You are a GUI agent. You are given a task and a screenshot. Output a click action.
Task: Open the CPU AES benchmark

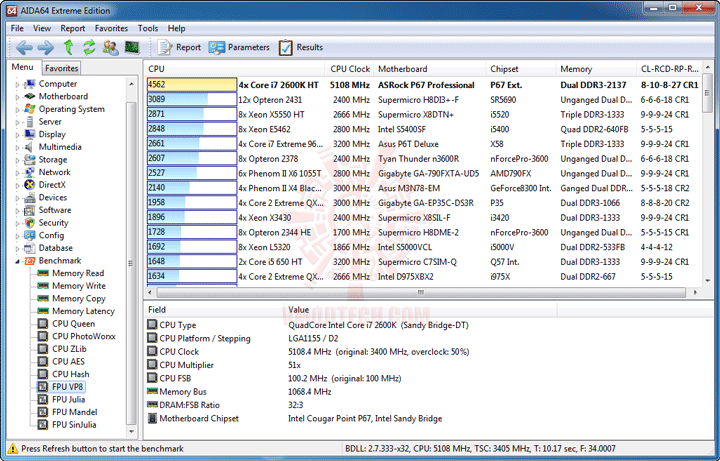coord(61,362)
